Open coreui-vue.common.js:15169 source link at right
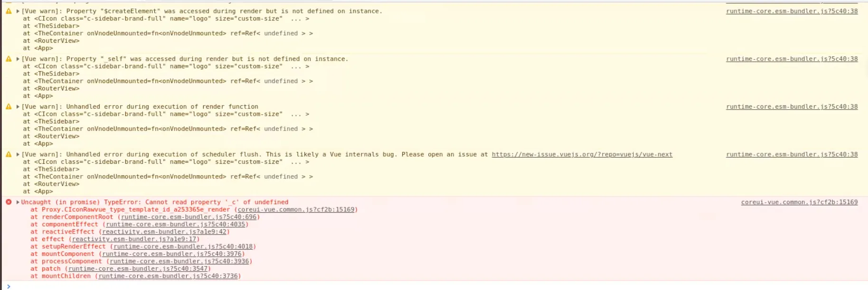The width and height of the screenshot is (868, 290). [x=799, y=202]
